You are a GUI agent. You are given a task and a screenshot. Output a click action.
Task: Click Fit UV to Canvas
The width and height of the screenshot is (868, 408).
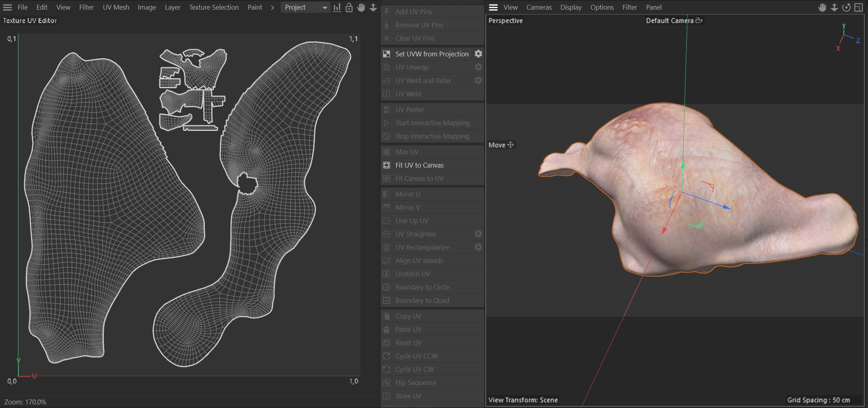point(419,165)
